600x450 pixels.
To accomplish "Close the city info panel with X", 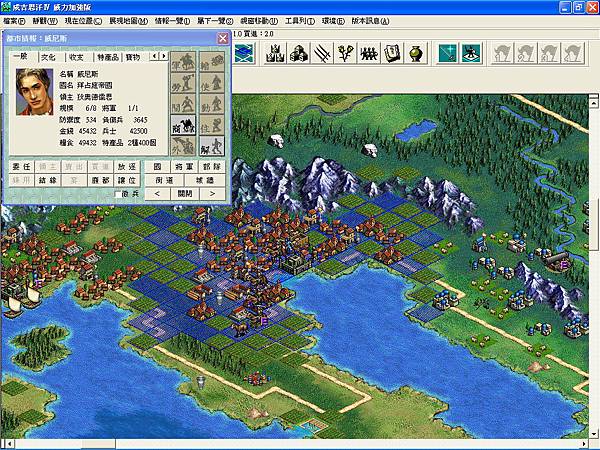I will 223,38.
